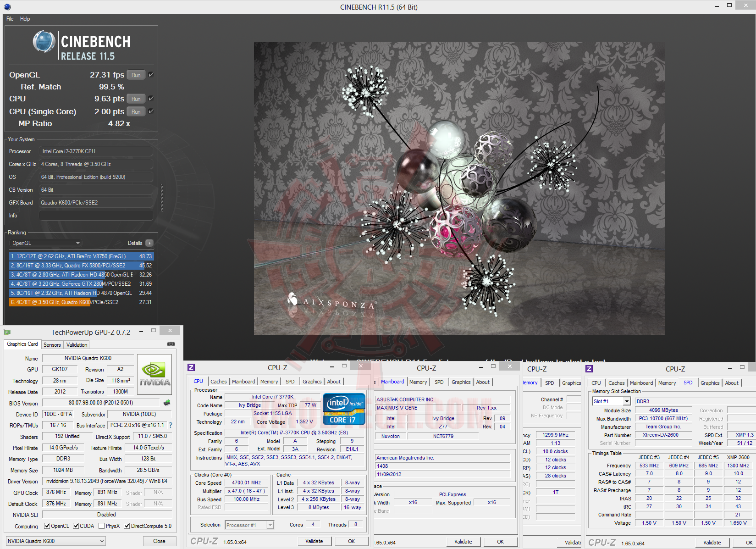Open the Caches tab in the CPU-Z SPD window
The width and height of the screenshot is (756, 549).
(617, 383)
